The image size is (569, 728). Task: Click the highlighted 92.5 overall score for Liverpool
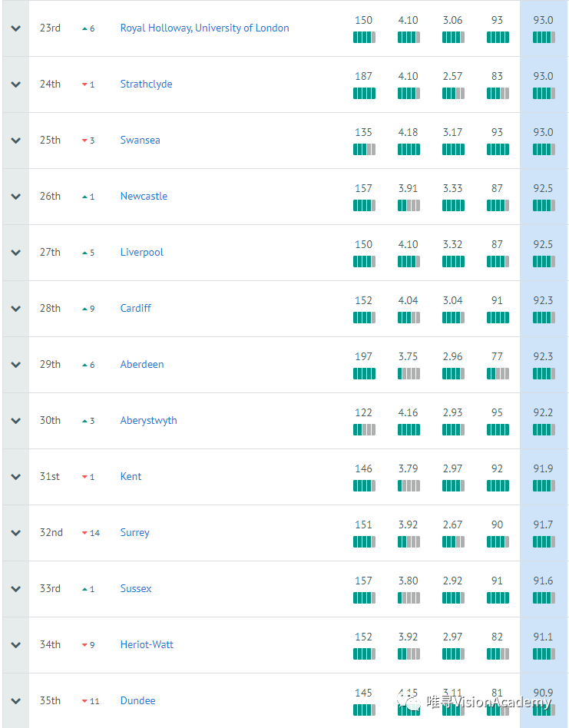543,244
